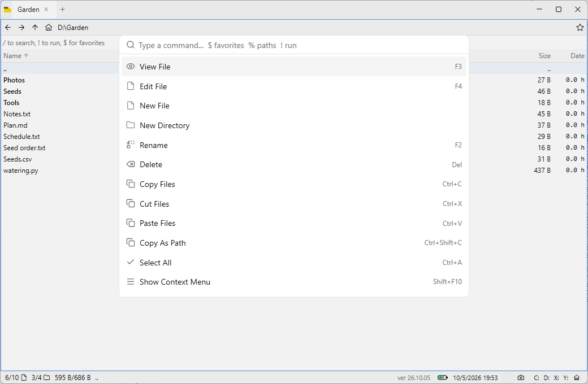Image resolution: width=588 pixels, height=384 pixels.
Task: Select New Directory command
Action: tap(294, 125)
